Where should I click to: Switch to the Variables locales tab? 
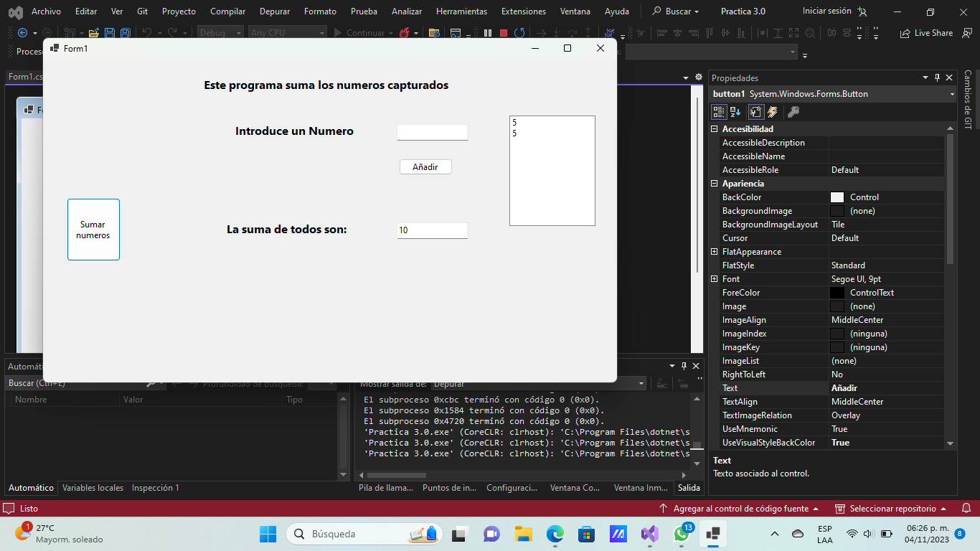(x=93, y=488)
